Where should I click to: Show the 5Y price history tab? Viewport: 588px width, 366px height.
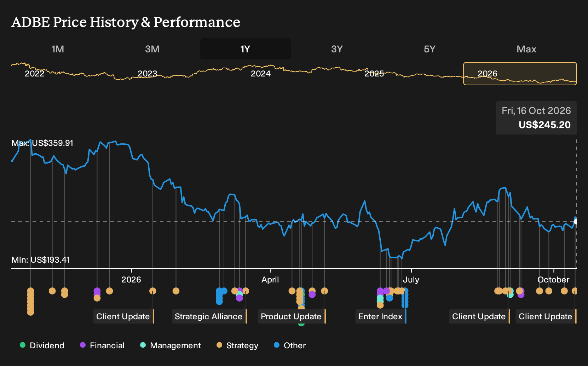[430, 49]
